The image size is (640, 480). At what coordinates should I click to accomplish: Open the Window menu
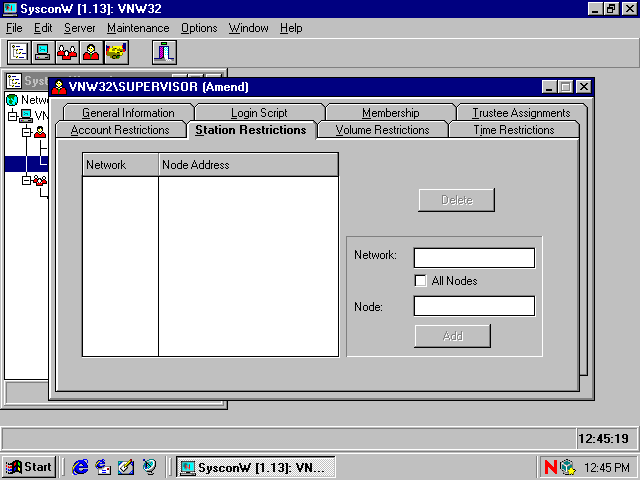[x=249, y=28]
